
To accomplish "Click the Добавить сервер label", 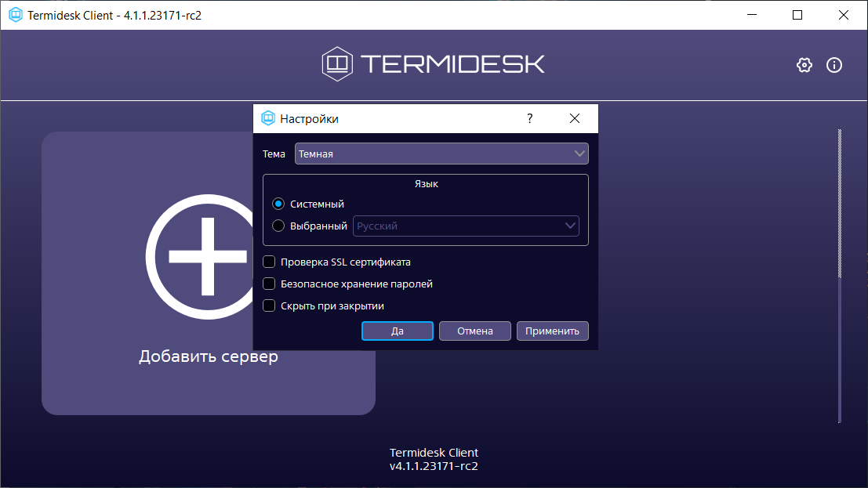I will point(209,357).
